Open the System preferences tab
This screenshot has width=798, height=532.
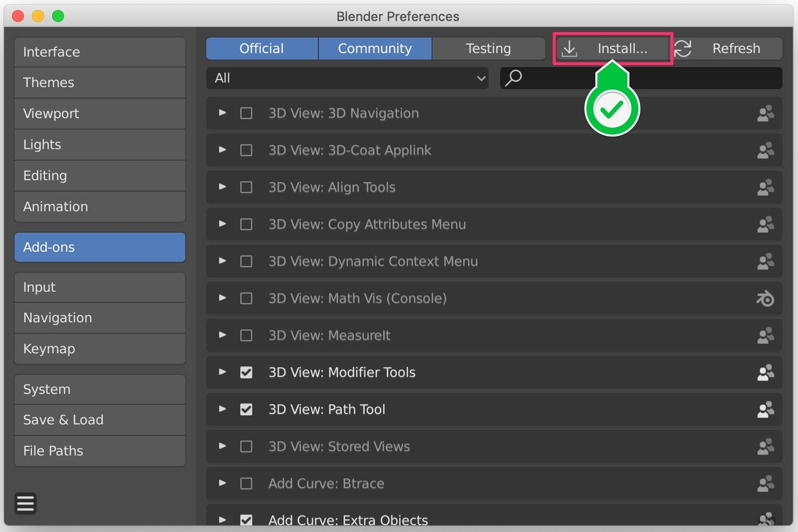coord(100,389)
